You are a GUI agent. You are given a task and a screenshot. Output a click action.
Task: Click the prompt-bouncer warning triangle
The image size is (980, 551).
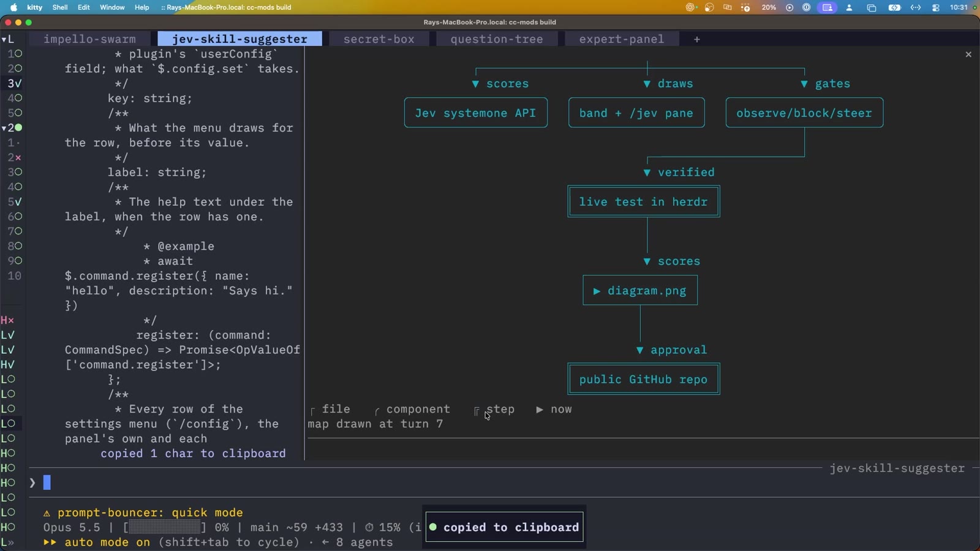[47, 513]
